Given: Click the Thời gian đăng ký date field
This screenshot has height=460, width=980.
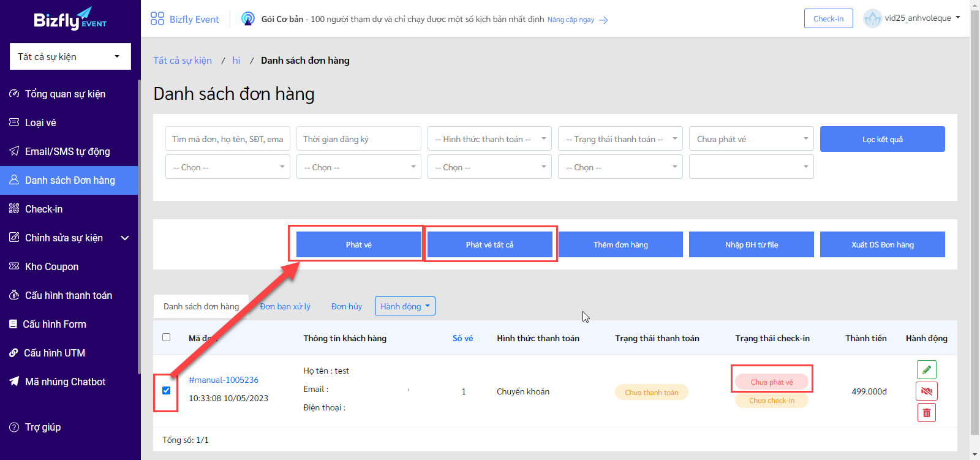Looking at the screenshot, I should (x=359, y=139).
